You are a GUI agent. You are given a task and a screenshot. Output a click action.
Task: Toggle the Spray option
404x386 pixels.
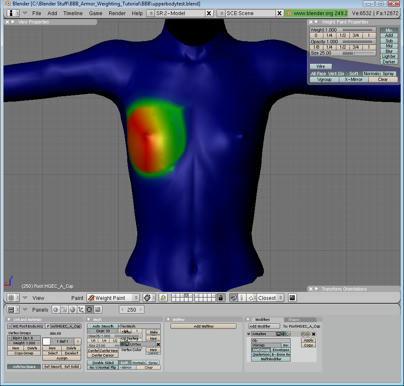[389, 74]
